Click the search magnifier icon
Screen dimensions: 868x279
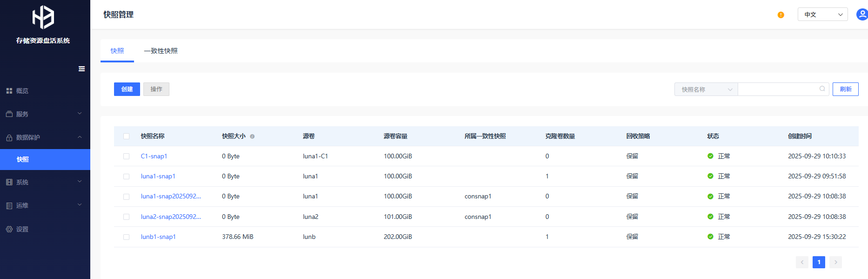click(x=822, y=89)
